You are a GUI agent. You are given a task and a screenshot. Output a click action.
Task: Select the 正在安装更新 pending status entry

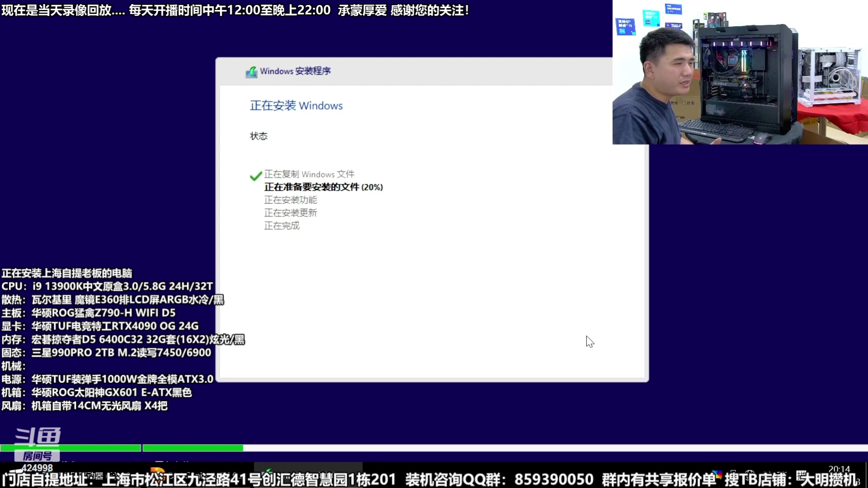[x=291, y=213]
